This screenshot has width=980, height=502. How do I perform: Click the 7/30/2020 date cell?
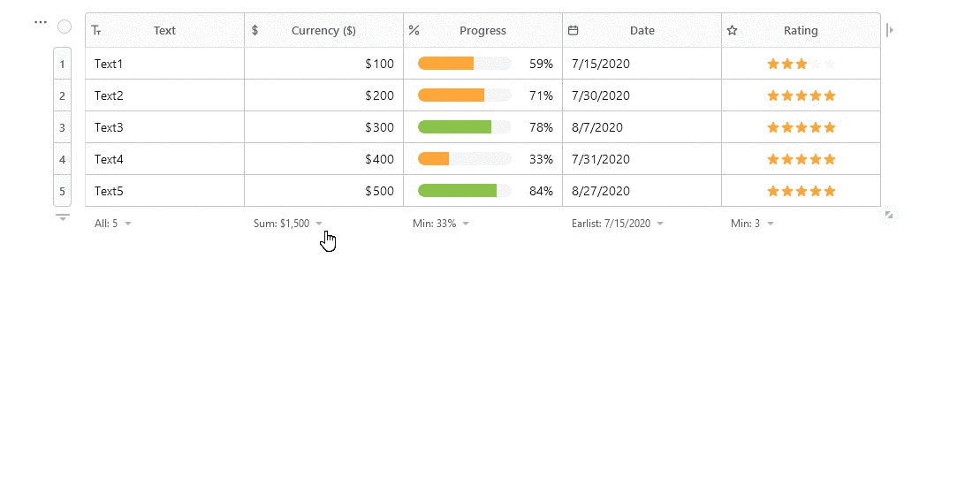pos(642,95)
